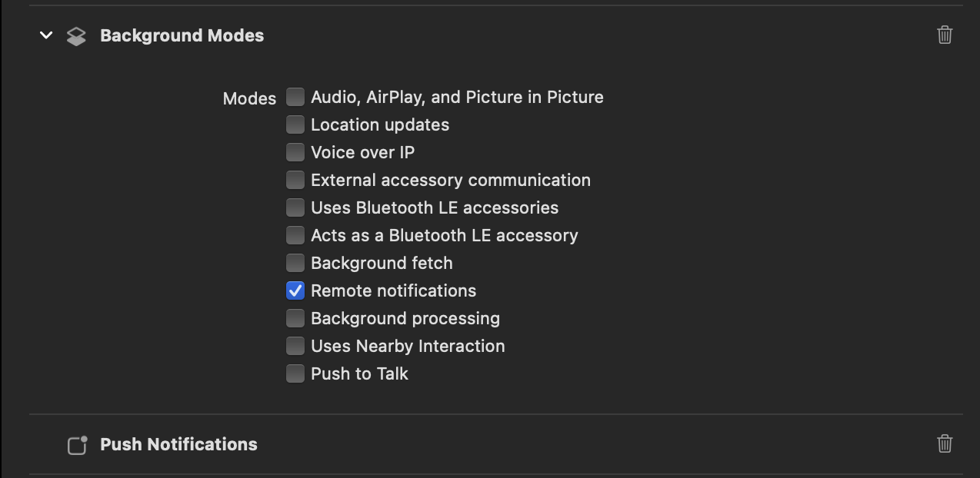Enable Uses Bluetooth LE accessories
The height and width of the screenshot is (478, 980).
(x=295, y=207)
